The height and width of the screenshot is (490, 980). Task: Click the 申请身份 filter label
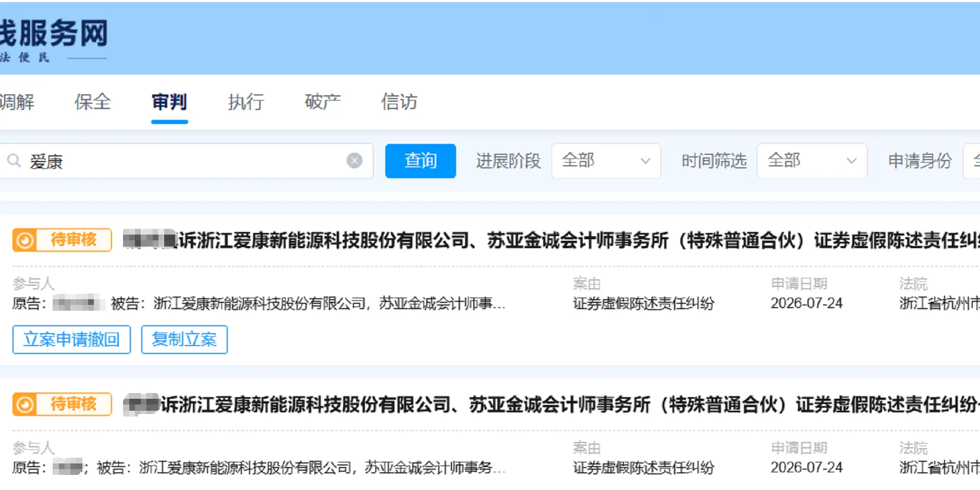920,161
